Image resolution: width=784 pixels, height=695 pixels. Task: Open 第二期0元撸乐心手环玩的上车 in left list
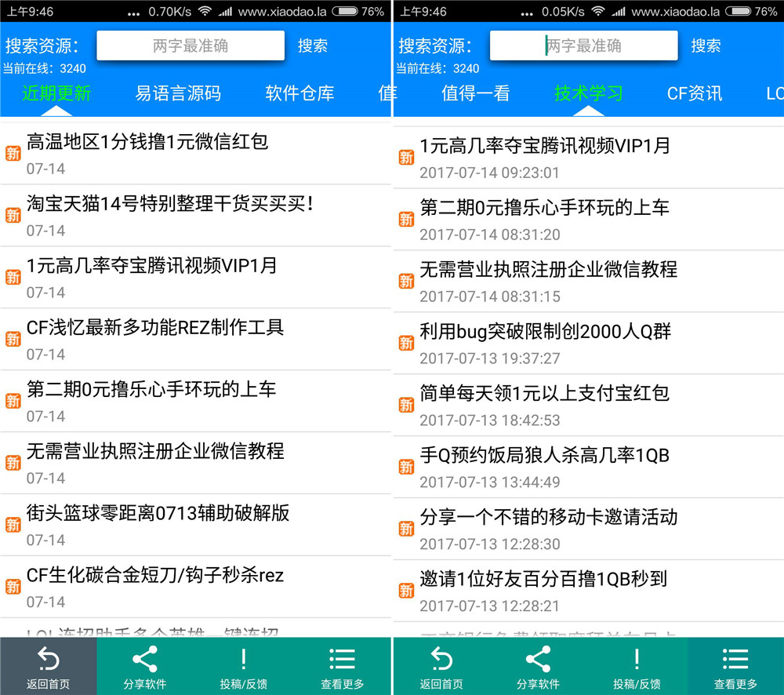(x=195, y=402)
